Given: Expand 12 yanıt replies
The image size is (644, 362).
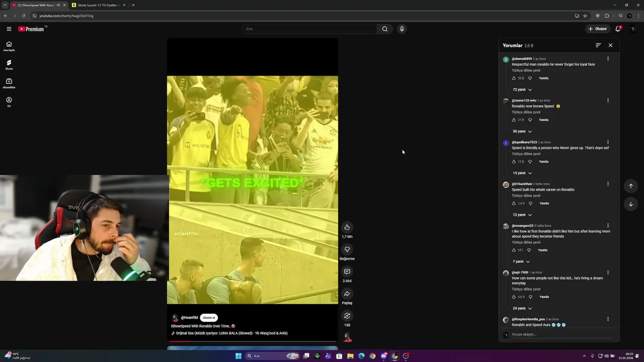Looking at the screenshot, I should [522, 215].
